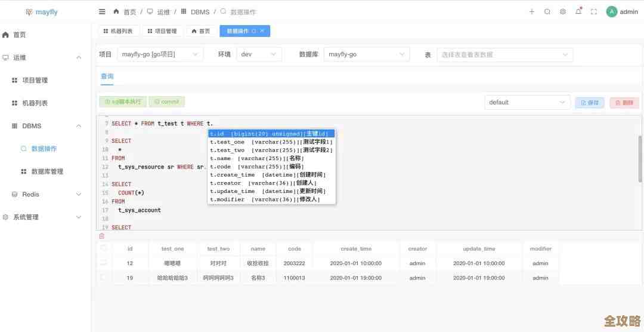Choose the t.id autocomplete suggestion
Viewport: 644px width, 332px height.
pyautogui.click(x=271, y=134)
